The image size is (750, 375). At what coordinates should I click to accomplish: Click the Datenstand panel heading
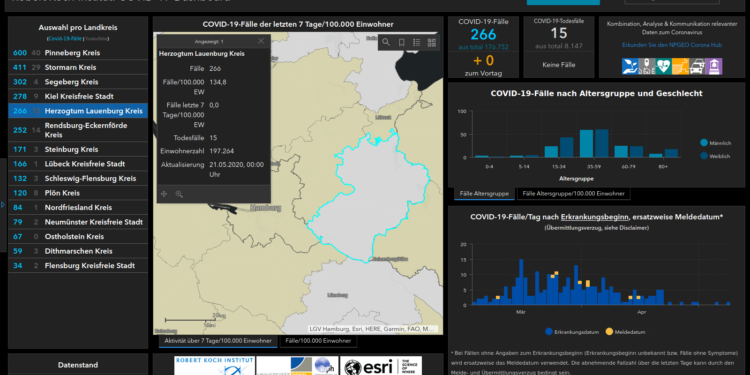78,364
